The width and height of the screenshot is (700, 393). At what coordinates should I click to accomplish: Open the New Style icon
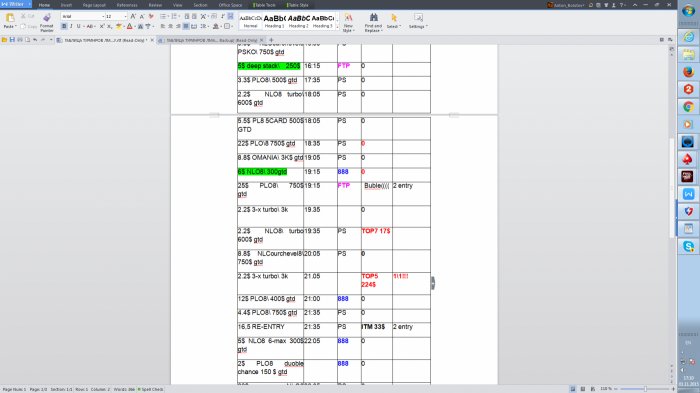(348, 17)
